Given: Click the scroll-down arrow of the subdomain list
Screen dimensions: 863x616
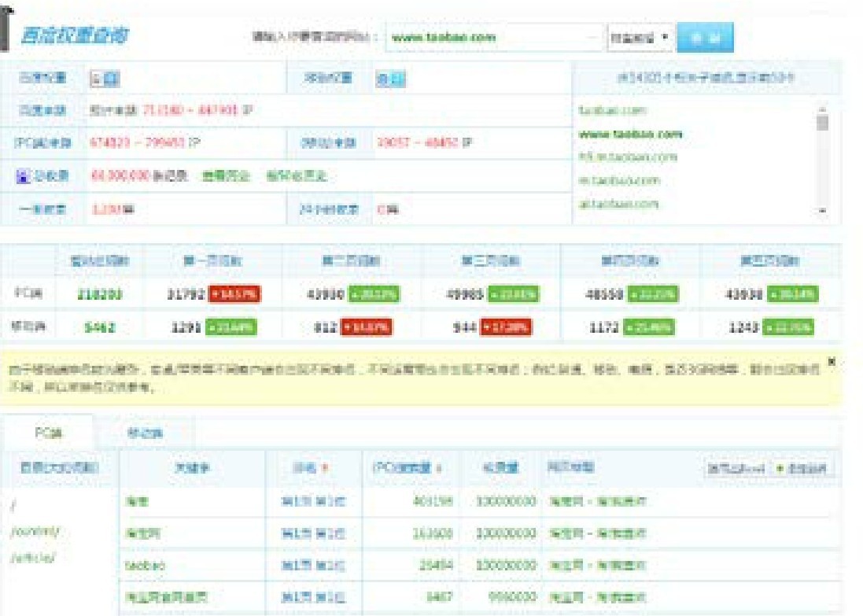Looking at the screenshot, I should [x=823, y=211].
